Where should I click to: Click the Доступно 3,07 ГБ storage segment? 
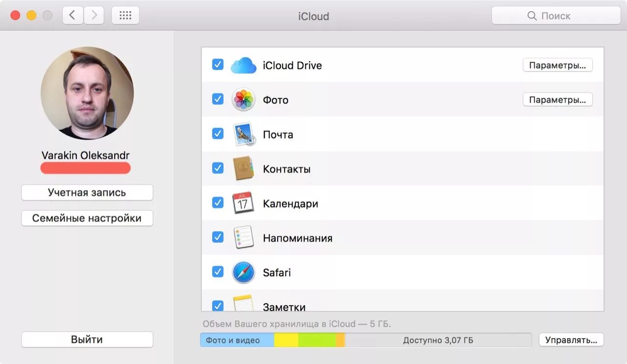click(x=438, y=340)
